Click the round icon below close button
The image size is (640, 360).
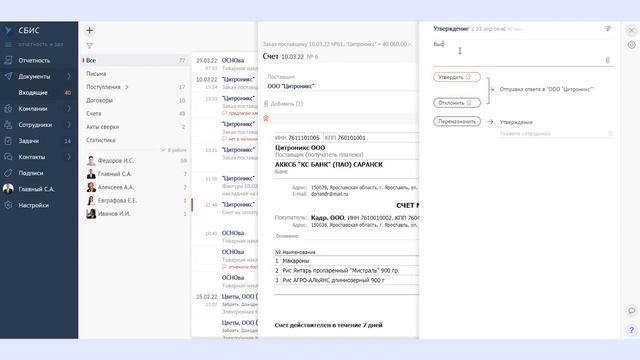click(x=631, y=45)
